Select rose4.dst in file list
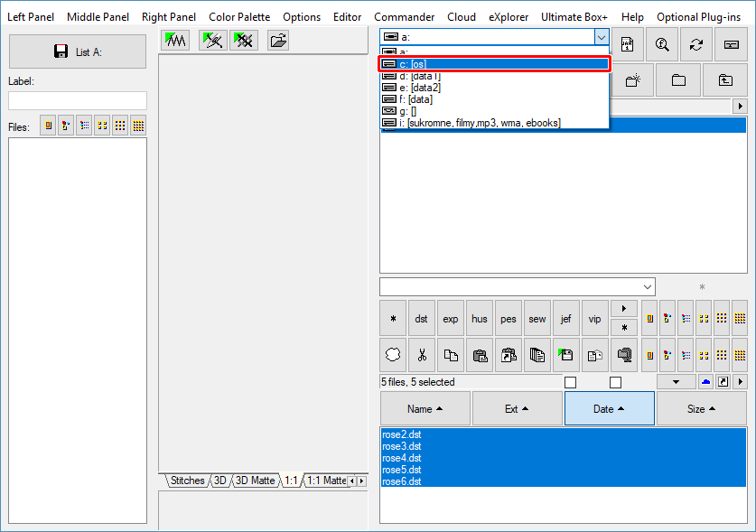Image resolution: width=756 pixels, height=532 pixels. pyautogui.click(x=402, y=458)
